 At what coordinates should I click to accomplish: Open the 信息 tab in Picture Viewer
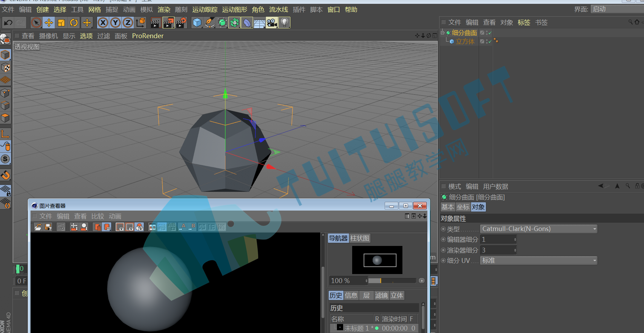pyautogui.click(x=351, y=296)
